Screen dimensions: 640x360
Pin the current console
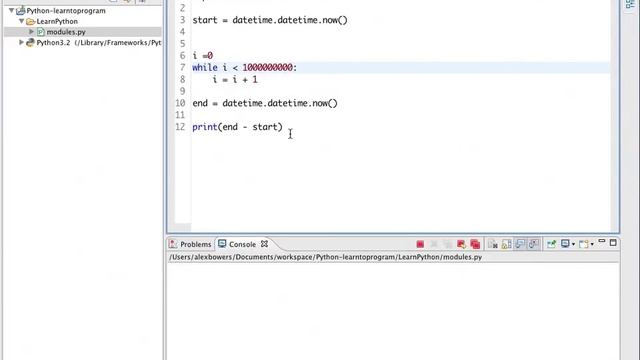point(551,244)
